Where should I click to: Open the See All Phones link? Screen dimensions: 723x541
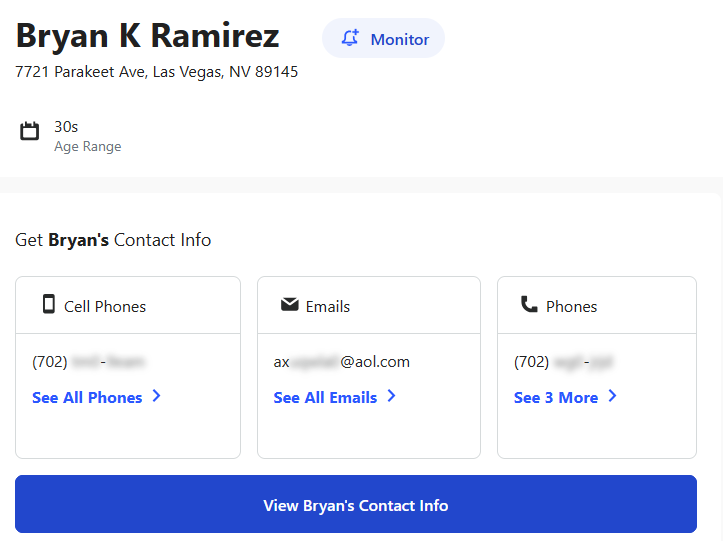(x=87, y=398)
